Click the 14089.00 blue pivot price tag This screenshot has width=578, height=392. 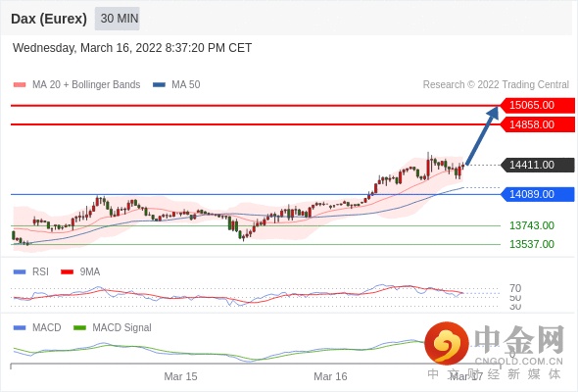538,194
